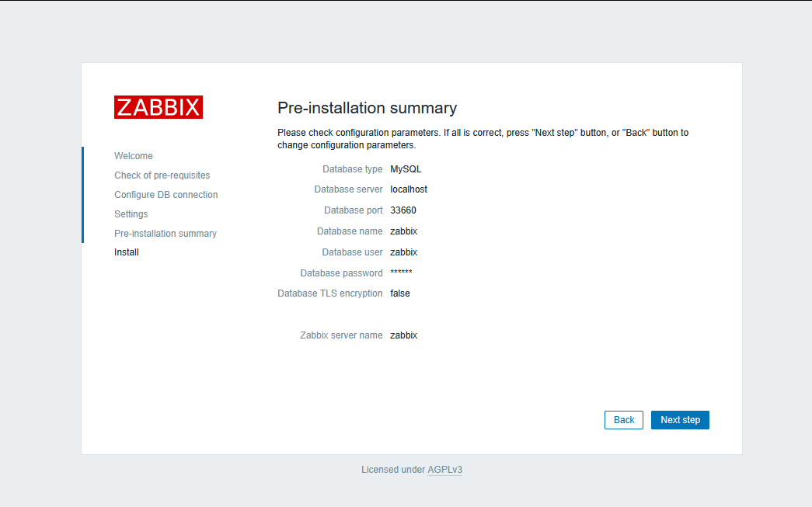Click the zabbix database name value
Image resolution: width=812 pixels, height=507 pixels.
point(403,231)
